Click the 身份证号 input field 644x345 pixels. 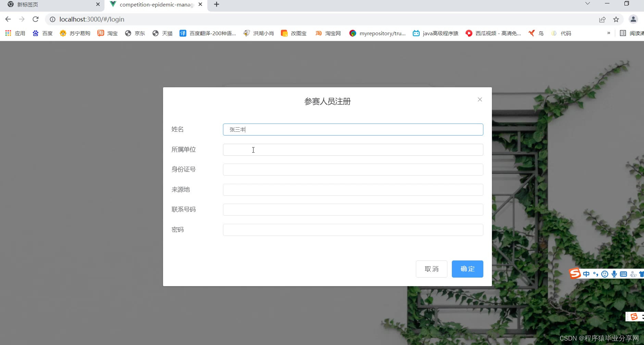tap(353, 169)
